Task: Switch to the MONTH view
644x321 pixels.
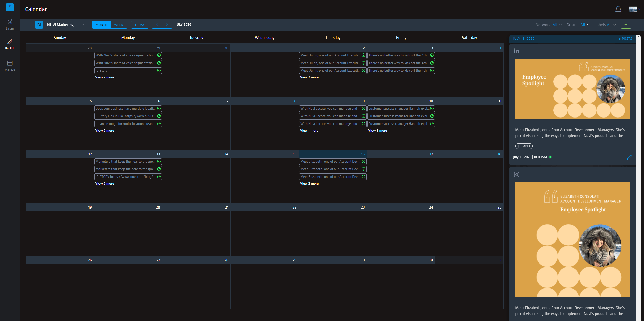Action: tap(102, 25)
